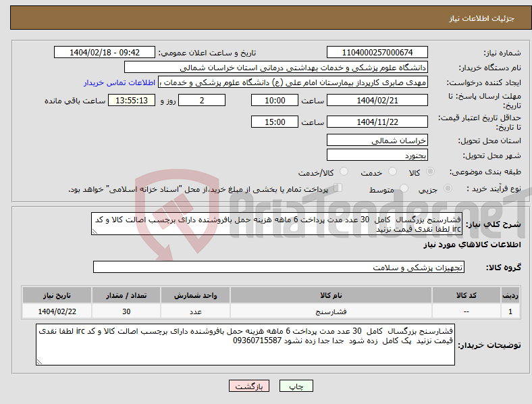Click the واحد شمارش column header
The height and width of the screenshot is (404, 532).
(195, 295)
